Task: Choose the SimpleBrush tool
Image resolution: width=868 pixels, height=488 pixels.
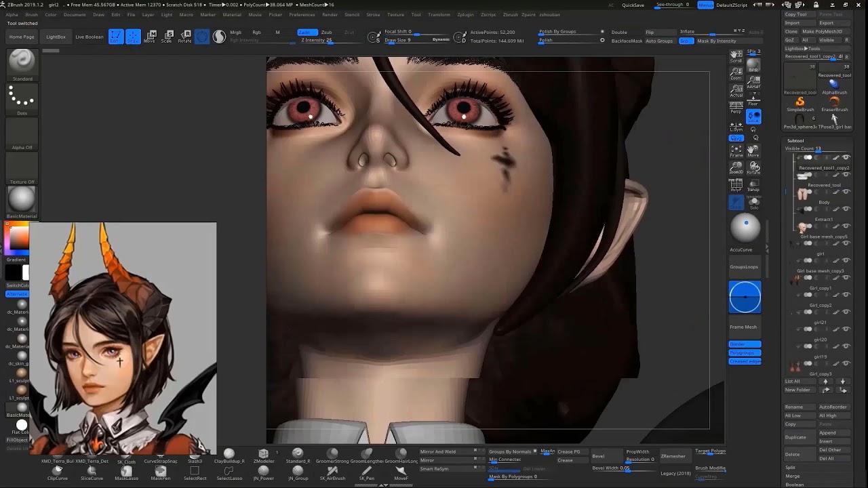Action: click(x=800, y=104)
